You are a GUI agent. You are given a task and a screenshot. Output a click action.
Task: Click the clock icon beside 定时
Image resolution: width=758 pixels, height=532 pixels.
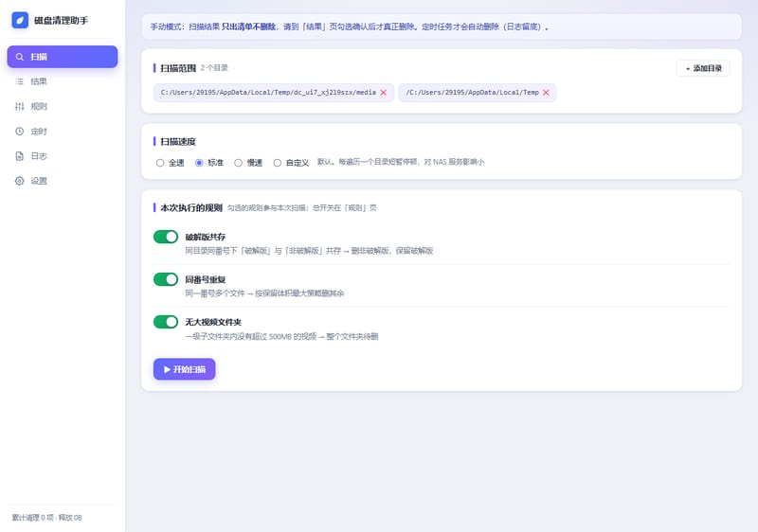click(19, 132)
